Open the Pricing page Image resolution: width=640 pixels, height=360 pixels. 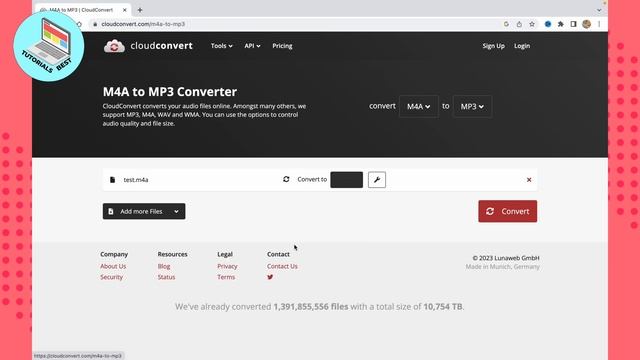coord(282,46)
